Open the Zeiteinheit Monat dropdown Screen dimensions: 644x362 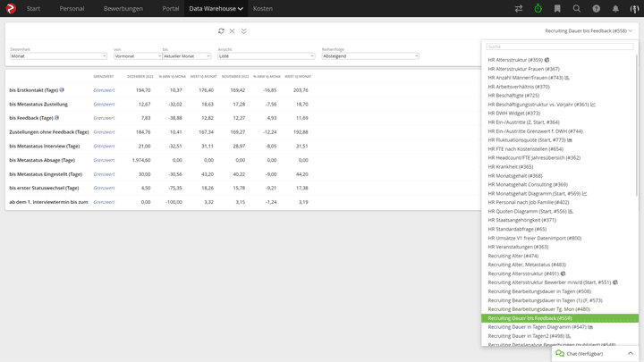(58, 56)
